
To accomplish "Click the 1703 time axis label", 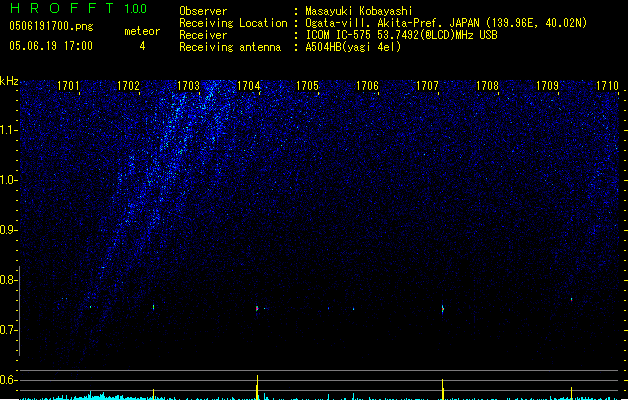I will click(x=188, y=86).
